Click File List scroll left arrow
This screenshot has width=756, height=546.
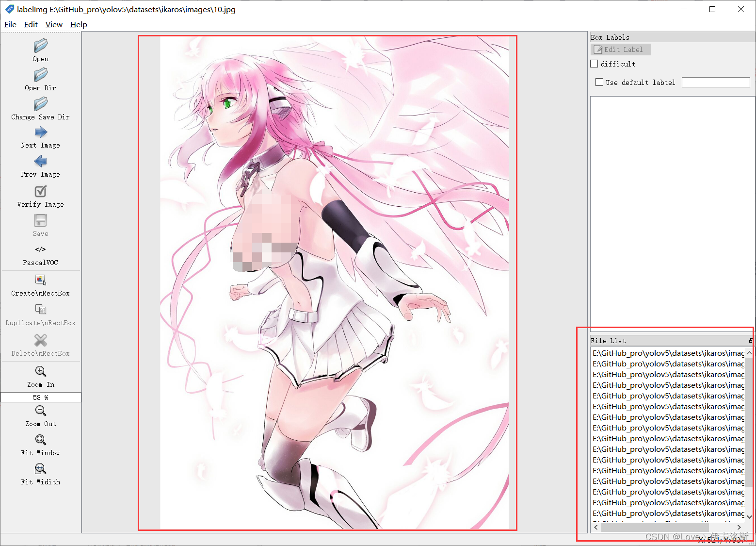pos(596,527)
